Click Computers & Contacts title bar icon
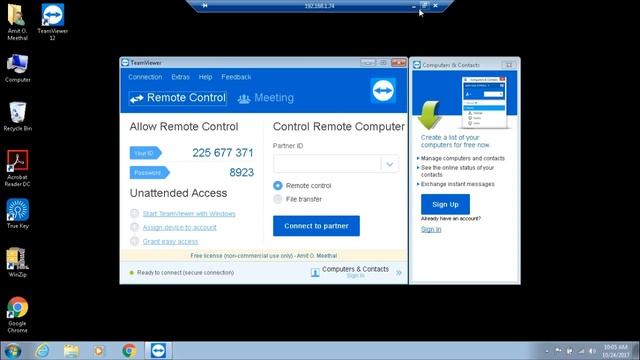 417,65
